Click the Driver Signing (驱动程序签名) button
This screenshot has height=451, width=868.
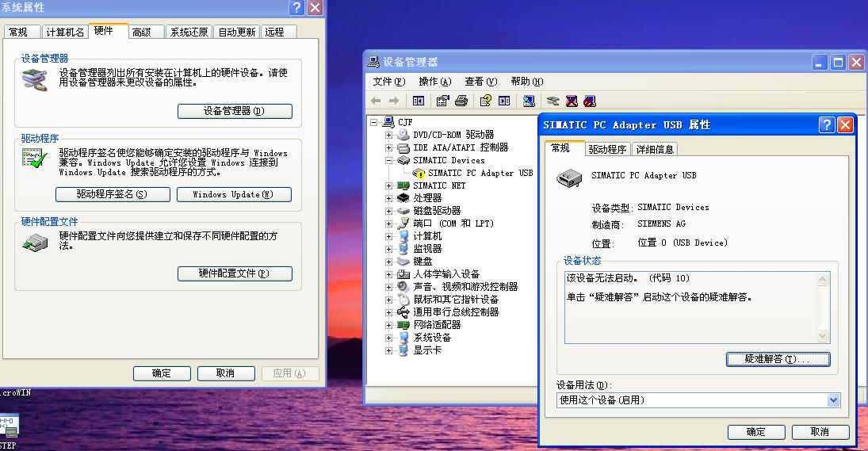(x=113, y=195)
